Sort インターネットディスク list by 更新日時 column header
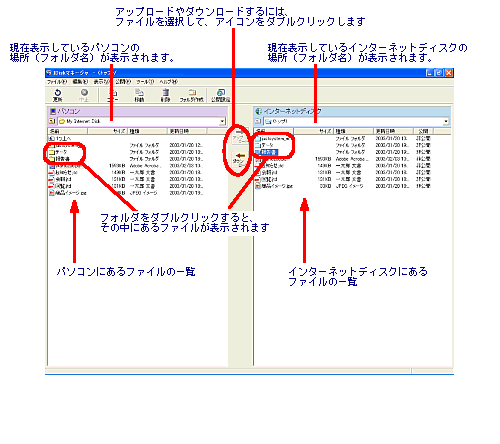This screenshot has height=444, width=500. click(x=393, y=131)
